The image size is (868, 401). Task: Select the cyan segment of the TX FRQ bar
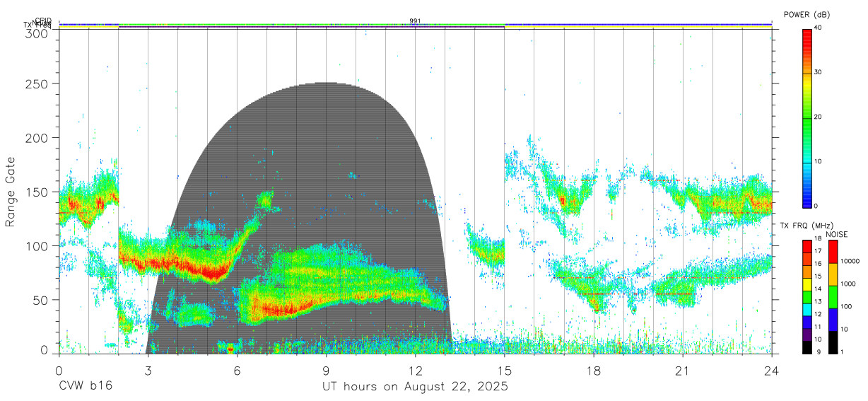pos(807,310)
